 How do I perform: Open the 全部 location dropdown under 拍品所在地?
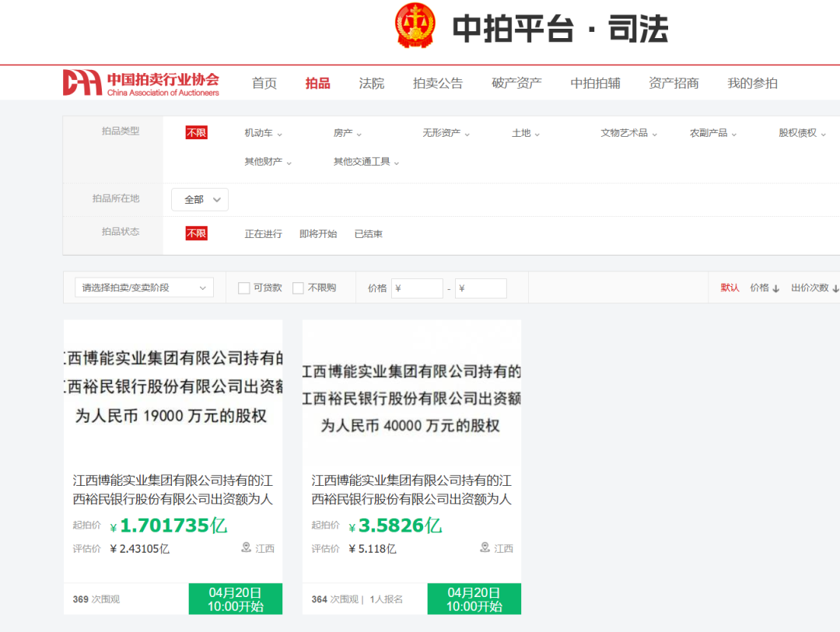click(x=199, y=199)
